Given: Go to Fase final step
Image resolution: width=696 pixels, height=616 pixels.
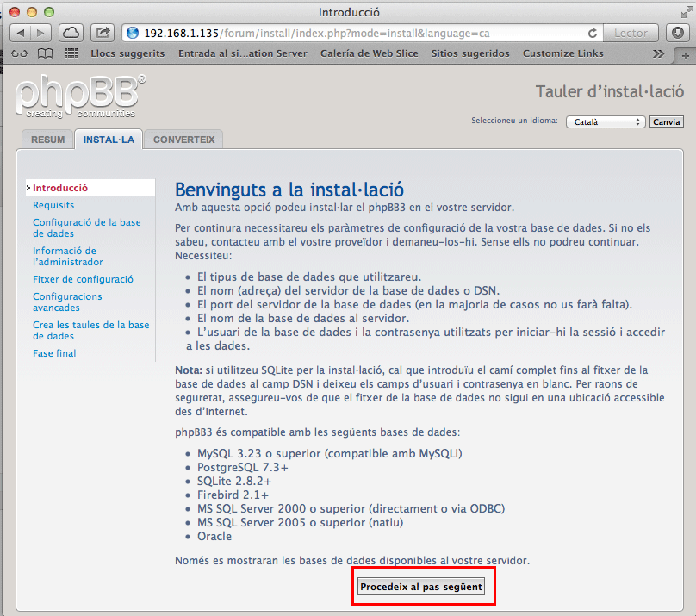Looking at the screenshot, I should click(x=54, y=353).
